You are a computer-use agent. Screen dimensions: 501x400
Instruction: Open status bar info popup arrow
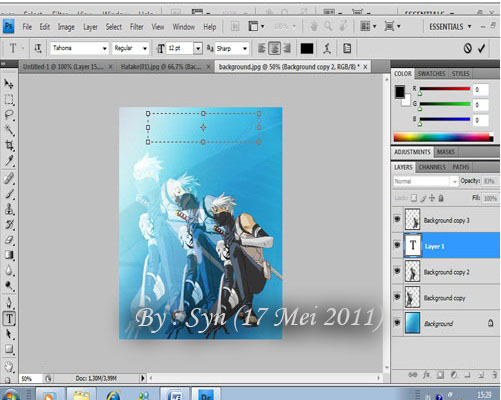click(x=143, y=378)
